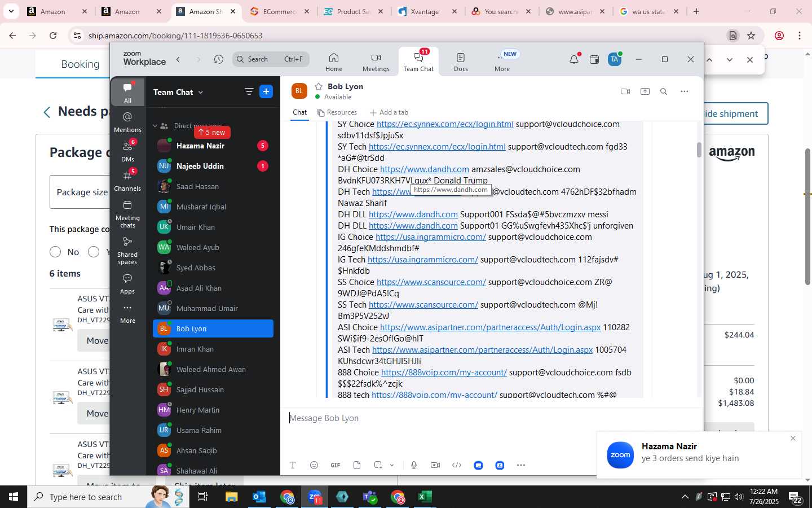Attach a file to message
812x508 pixels.
coord(357,465)
